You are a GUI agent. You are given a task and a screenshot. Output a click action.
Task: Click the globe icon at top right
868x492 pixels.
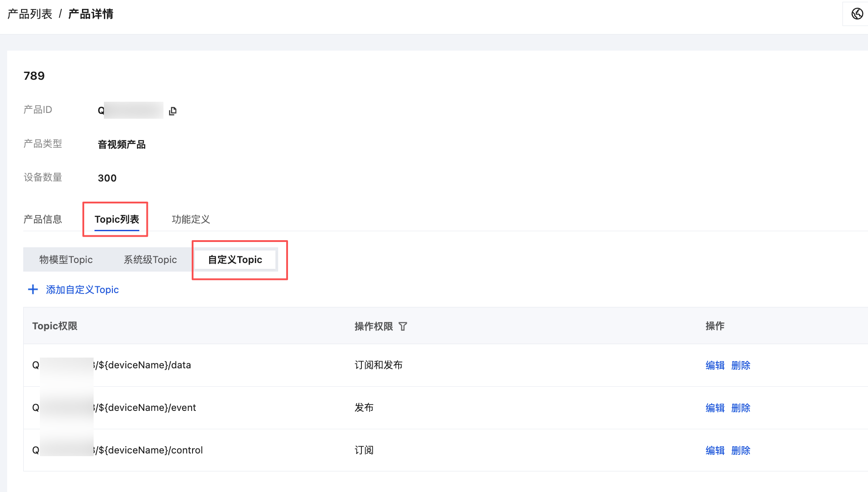857,14
